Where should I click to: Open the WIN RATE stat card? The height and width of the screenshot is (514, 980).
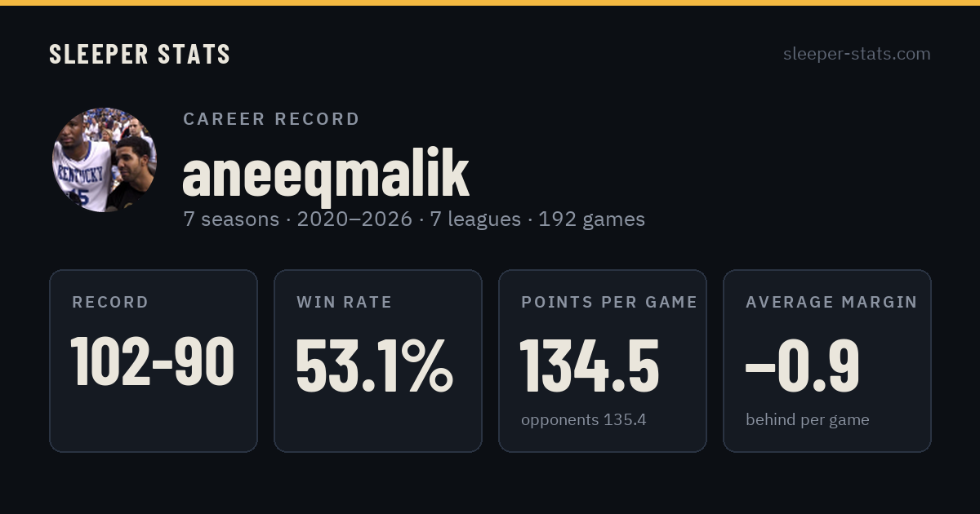click(378, 361)
